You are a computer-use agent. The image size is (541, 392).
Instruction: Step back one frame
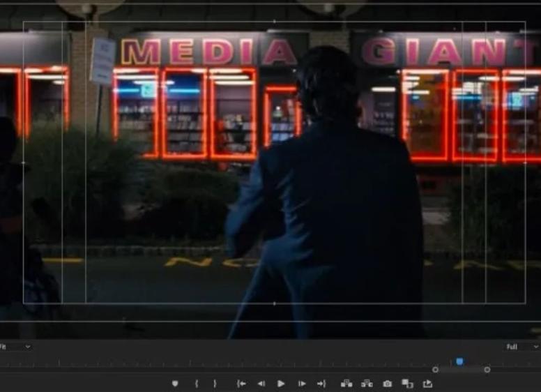(261, 384)
